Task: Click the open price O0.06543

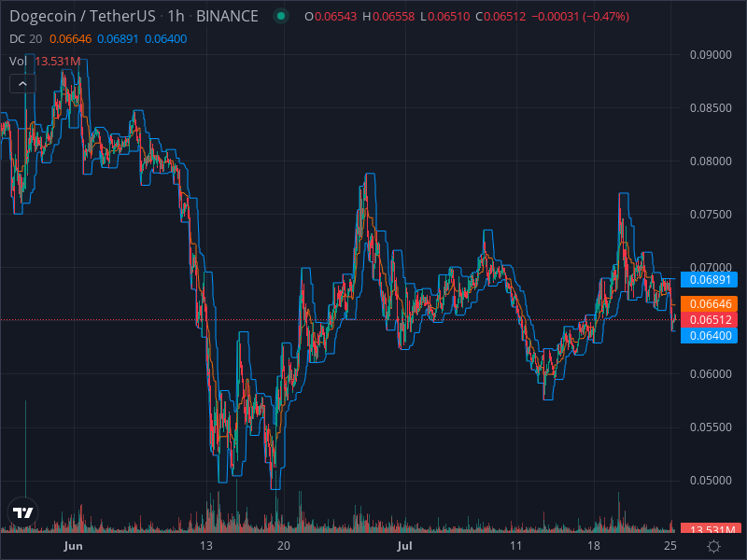Action: (331, 17)
